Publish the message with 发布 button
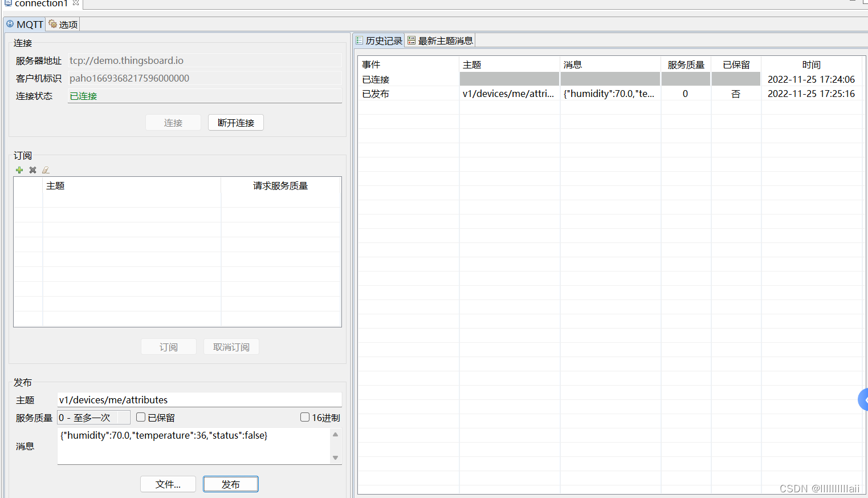This screenshot has width=868, height=498. [x=230, y=484]
